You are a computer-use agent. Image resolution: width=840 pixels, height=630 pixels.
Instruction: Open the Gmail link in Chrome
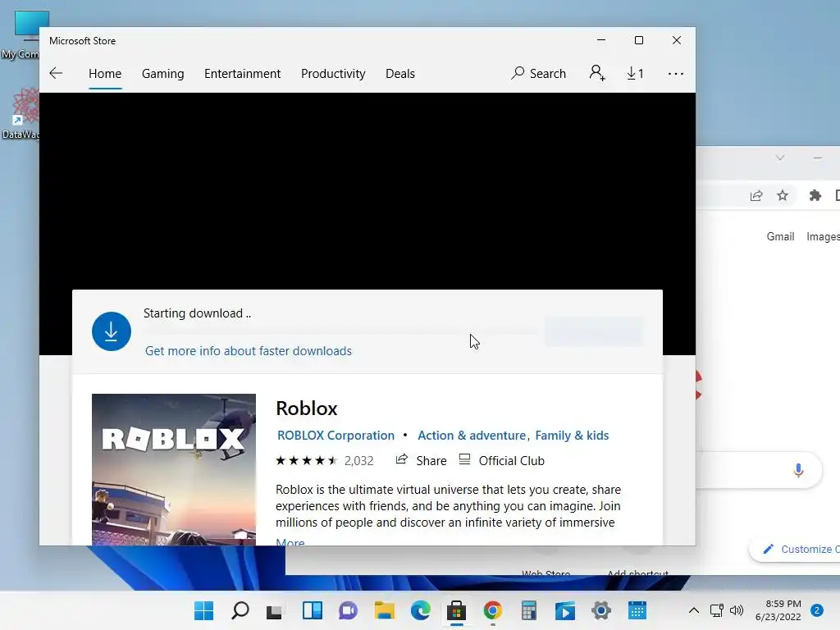780,236
